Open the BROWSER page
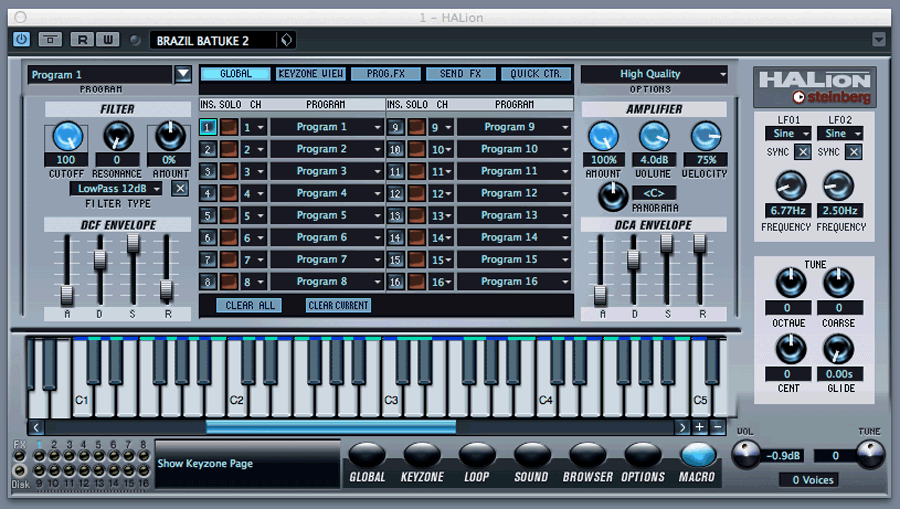 (588, 456)
